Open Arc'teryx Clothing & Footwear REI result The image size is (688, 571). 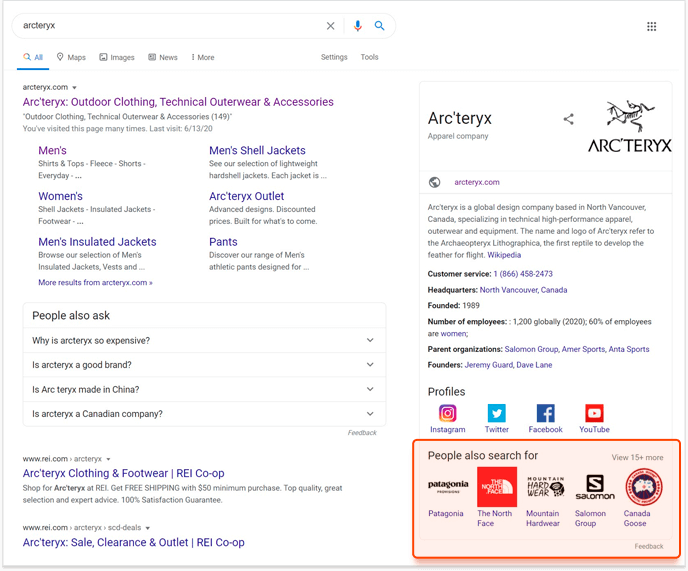(123, 474)
